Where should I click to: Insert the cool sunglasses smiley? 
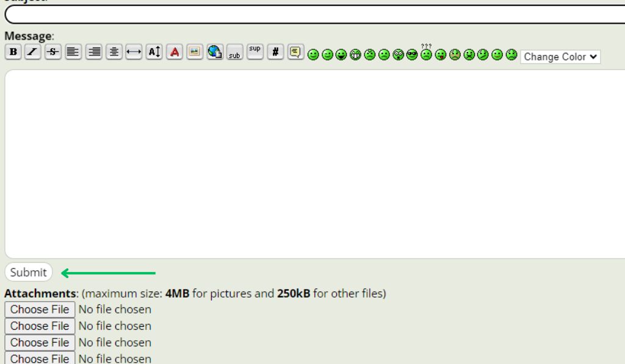412,54
